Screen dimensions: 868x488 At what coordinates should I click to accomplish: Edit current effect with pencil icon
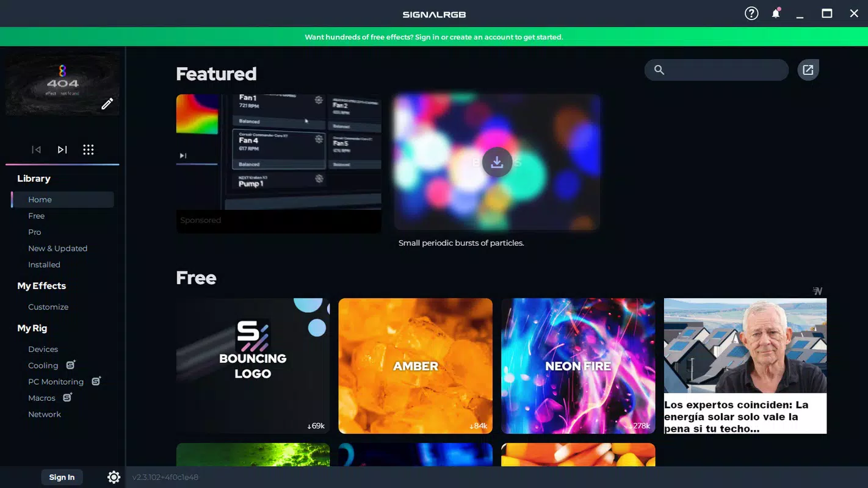[x=107, y=104]
